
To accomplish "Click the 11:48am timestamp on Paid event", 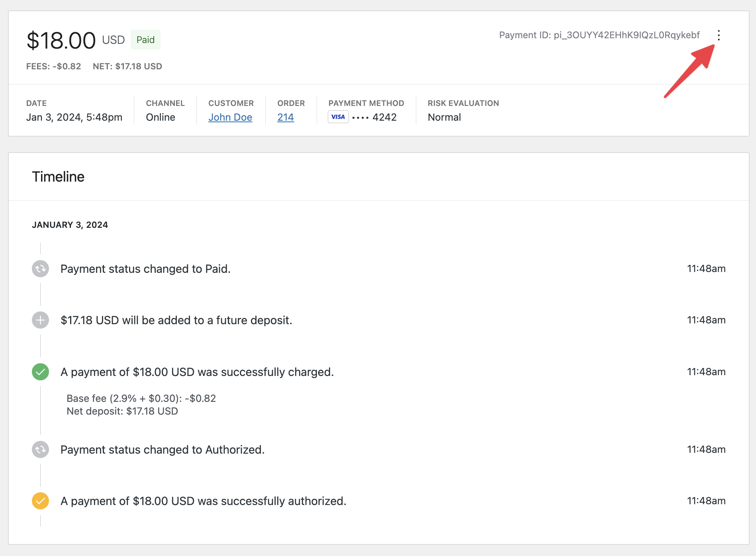I will click(706, 268).
